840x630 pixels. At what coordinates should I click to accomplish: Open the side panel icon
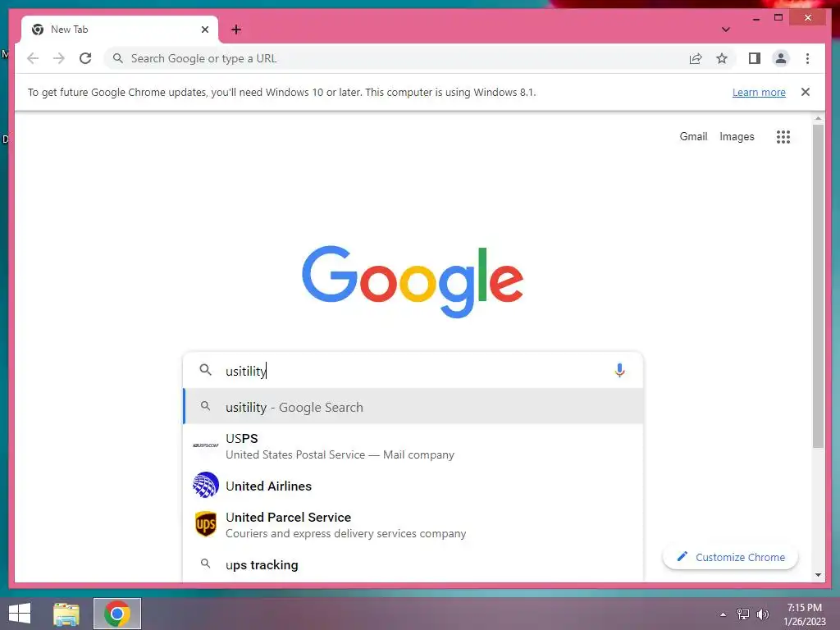(755, 58)
